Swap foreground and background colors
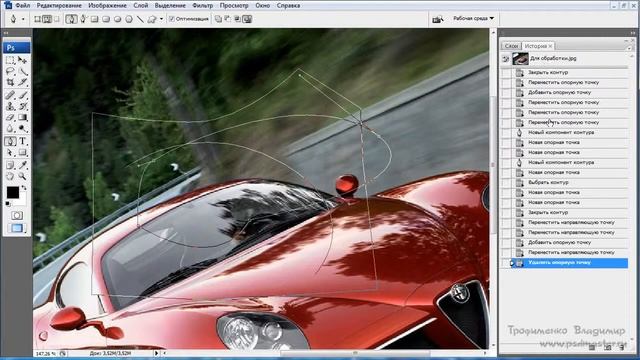 [24, 188]
